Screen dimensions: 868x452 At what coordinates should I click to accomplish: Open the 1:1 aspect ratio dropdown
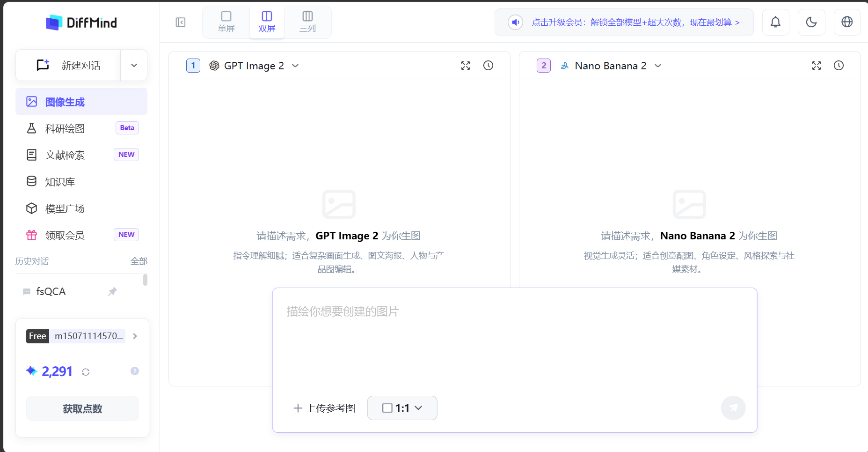tap(402, 408)
